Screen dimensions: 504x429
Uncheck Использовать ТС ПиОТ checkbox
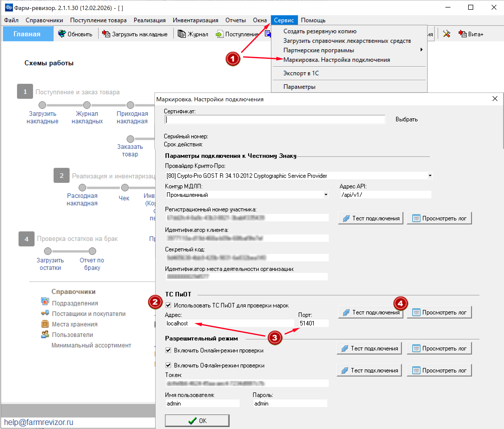169,305
